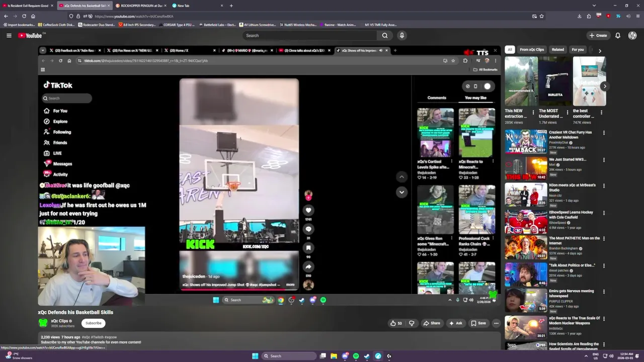Open the browser tab list dropdown arrow

594,6
